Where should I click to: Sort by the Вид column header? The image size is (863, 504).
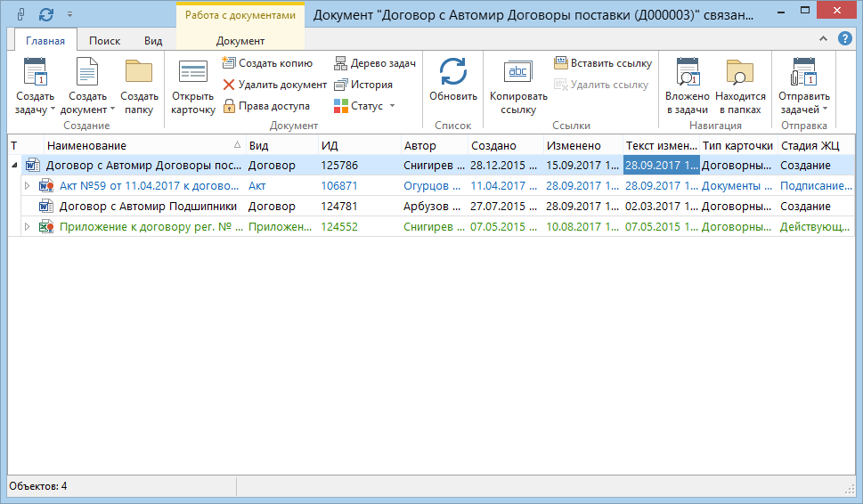[x=281, y=146]
